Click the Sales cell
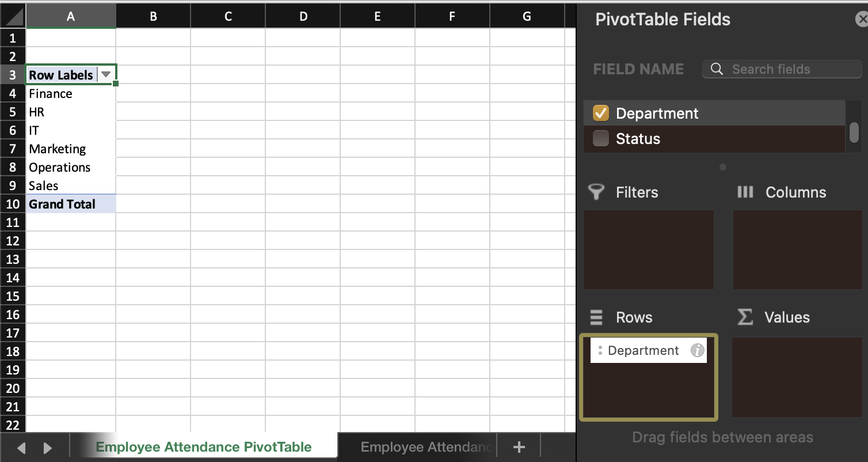This screenshot has height=462, width=868. pyautogui.click(x=71, y=185)
